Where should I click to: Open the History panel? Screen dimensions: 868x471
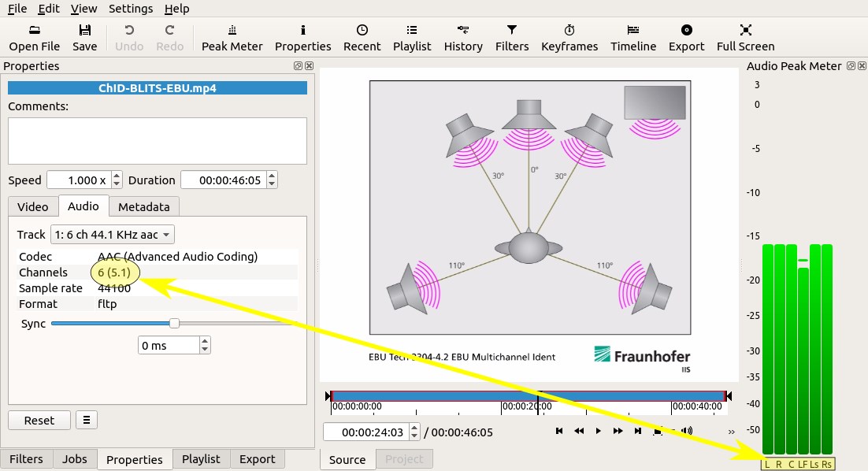[462, 37]
